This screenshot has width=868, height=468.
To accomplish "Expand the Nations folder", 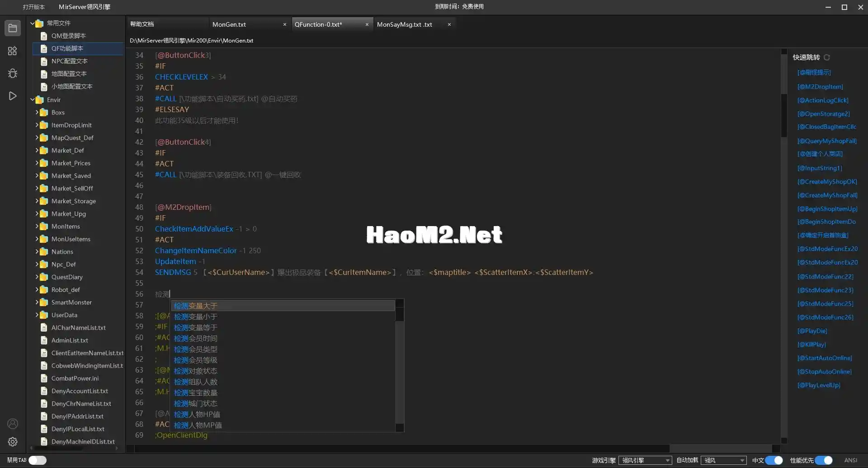I will coord(37,251).
